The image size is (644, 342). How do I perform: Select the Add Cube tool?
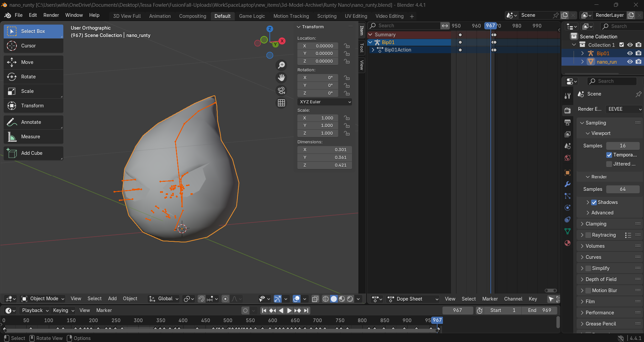(x=33, y=153)
